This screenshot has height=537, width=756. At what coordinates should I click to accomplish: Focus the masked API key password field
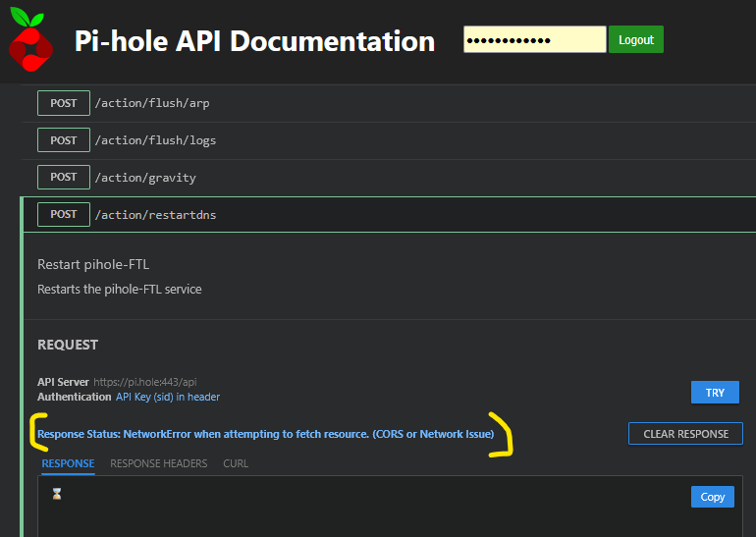coord(534,40)
